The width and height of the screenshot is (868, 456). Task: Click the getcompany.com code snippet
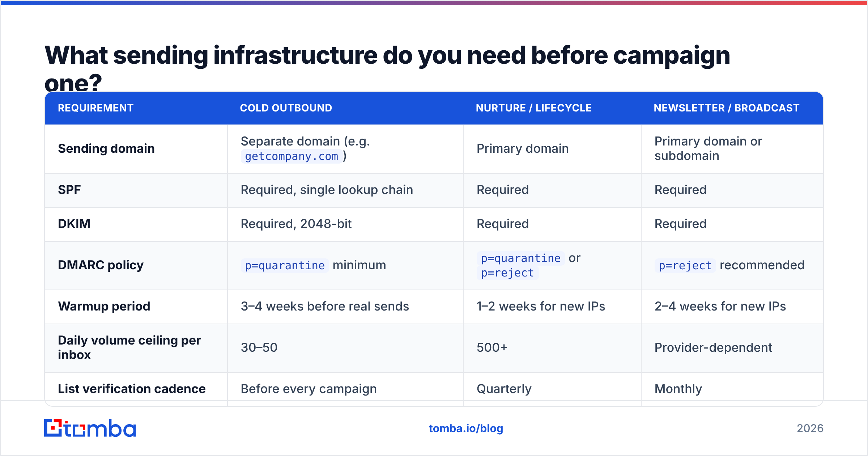(x=292, y=156)
